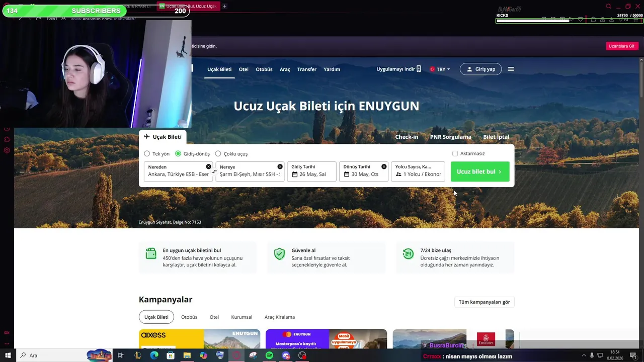Click Tüm kampanyaları gör button

click(x=484, y=302)
